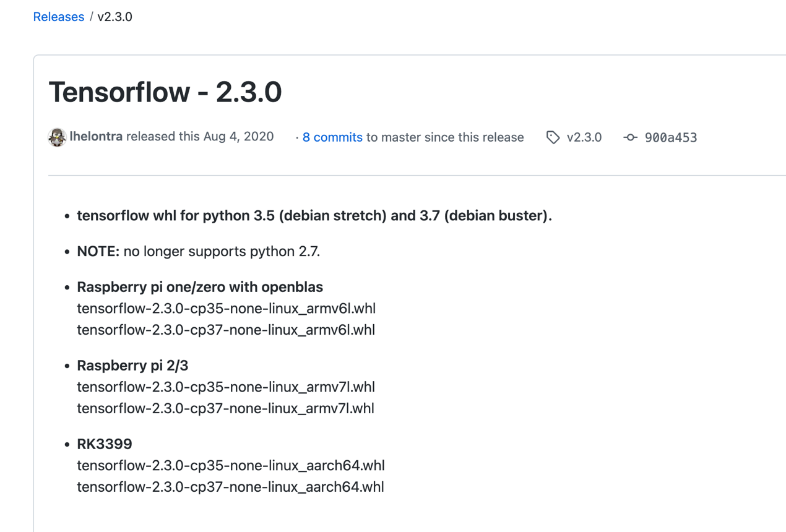Click the released date Aug 4, 2020
The height and width of the screenshot is (532, 786).
point(238,137)
